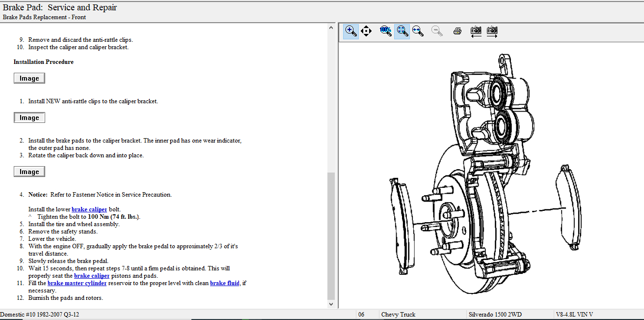Open brake caliper link in lower bolt step
Viewport: 644px width, 320px height.
click(x=89, y=209)
